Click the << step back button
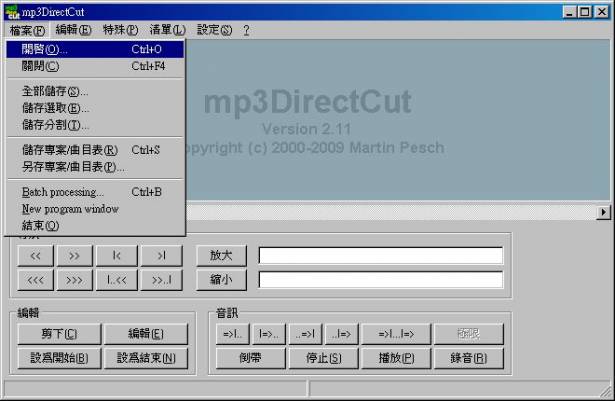615x401 pixels. (x=35, y=256)
